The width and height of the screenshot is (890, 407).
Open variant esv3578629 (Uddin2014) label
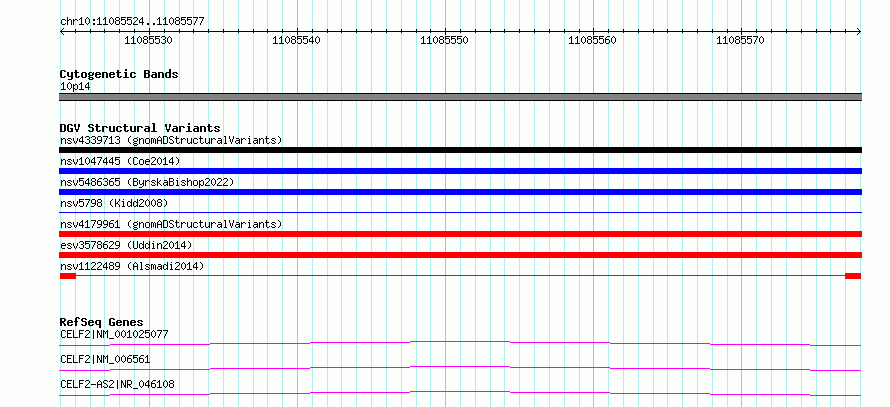coord(126,245)
